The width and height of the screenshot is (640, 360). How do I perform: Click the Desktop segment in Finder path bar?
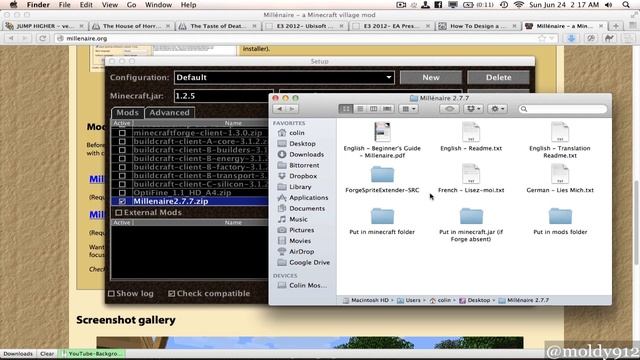click(x=475, y=300)
